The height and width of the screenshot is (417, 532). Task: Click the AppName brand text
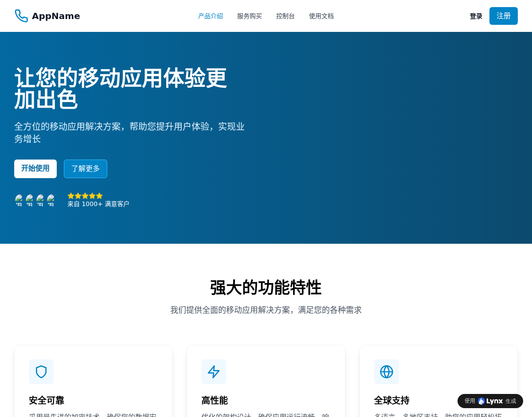click(x=56, y=16)
